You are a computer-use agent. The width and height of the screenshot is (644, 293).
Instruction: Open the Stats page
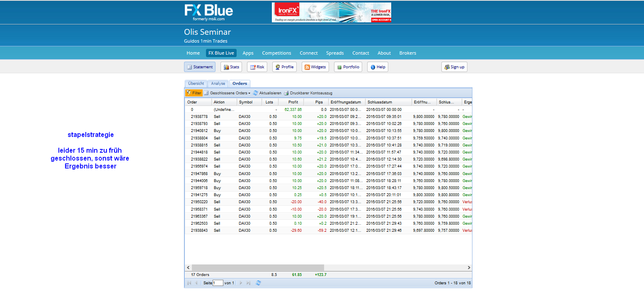(231, 67)
